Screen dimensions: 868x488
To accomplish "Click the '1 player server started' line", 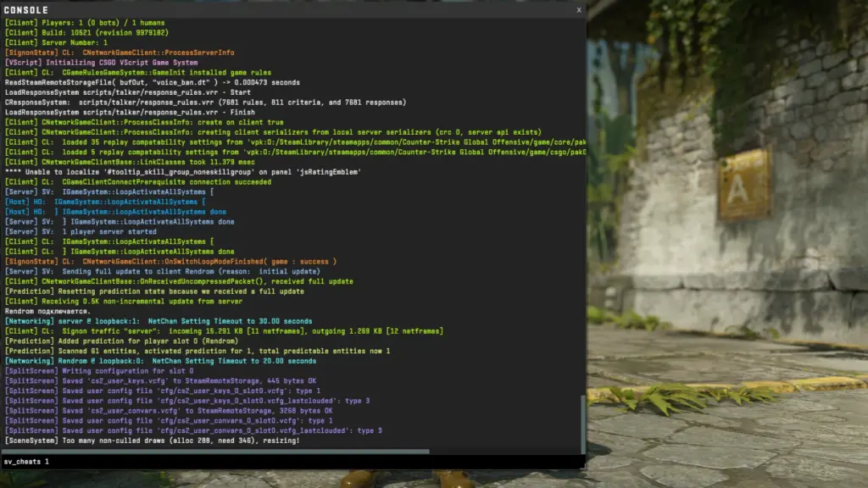I will [x=81, y=232].
